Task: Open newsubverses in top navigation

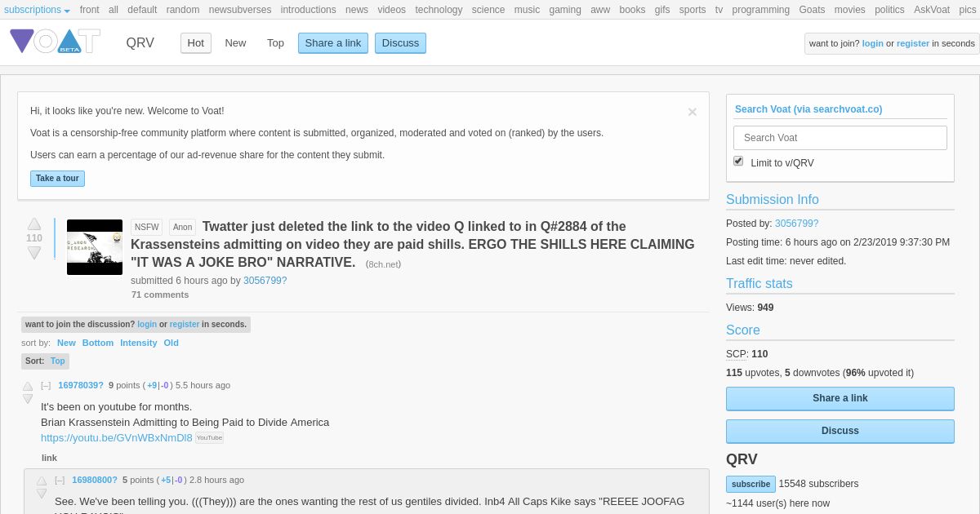Action: pos(240,10)
